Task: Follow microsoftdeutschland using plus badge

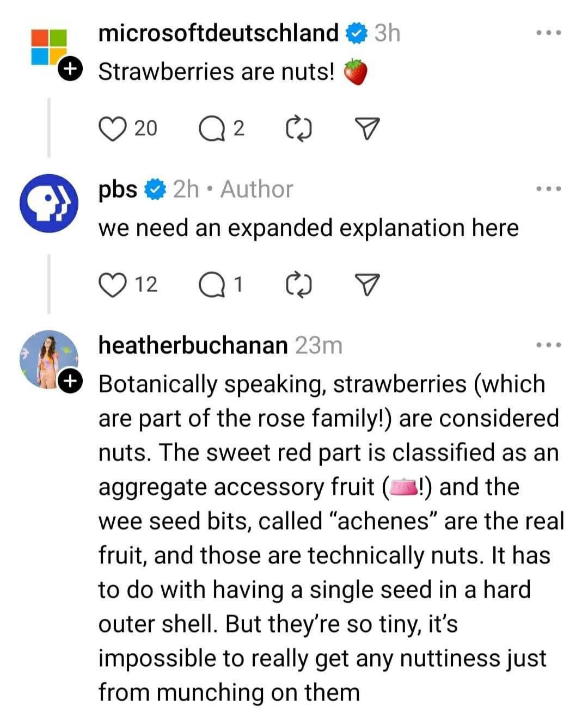Action: click(x=70, y=69)
